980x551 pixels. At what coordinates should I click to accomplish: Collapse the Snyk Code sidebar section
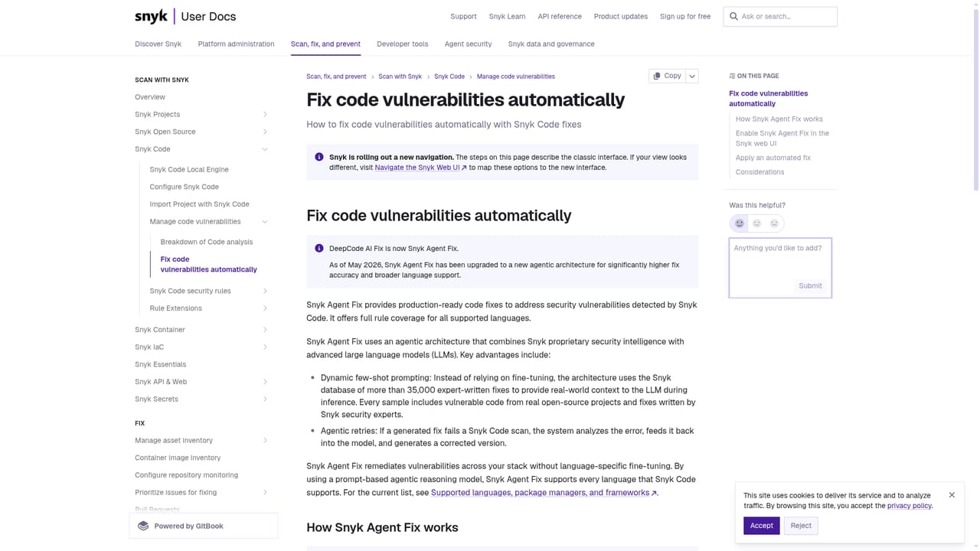click(265, 149)
